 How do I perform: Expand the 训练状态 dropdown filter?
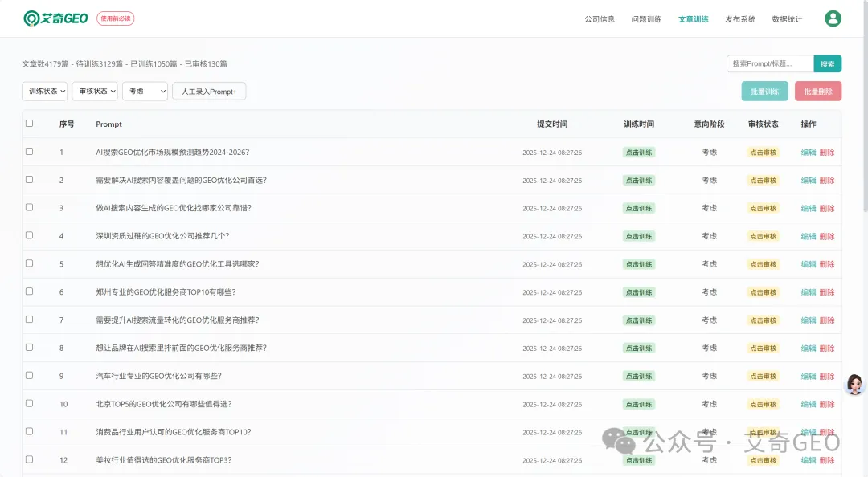45,92
